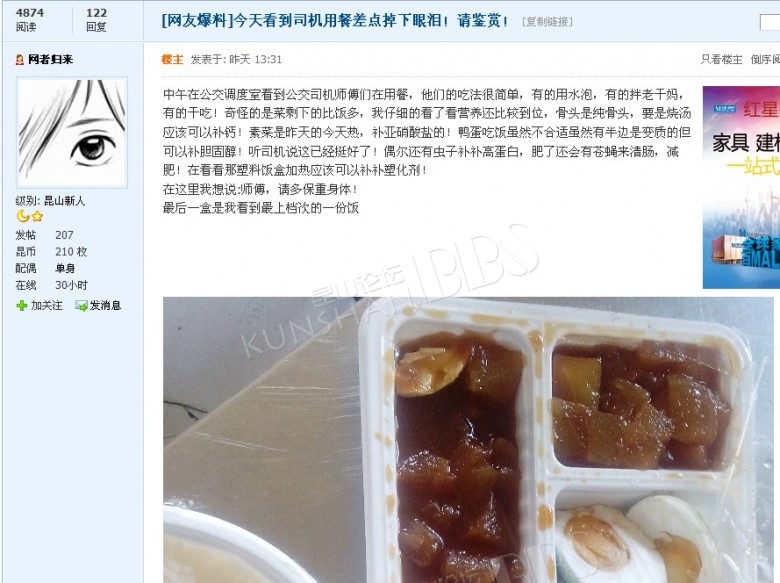Click the star level badge icon
This screenshot has height=583, width=780.
(x=37, y=216)
